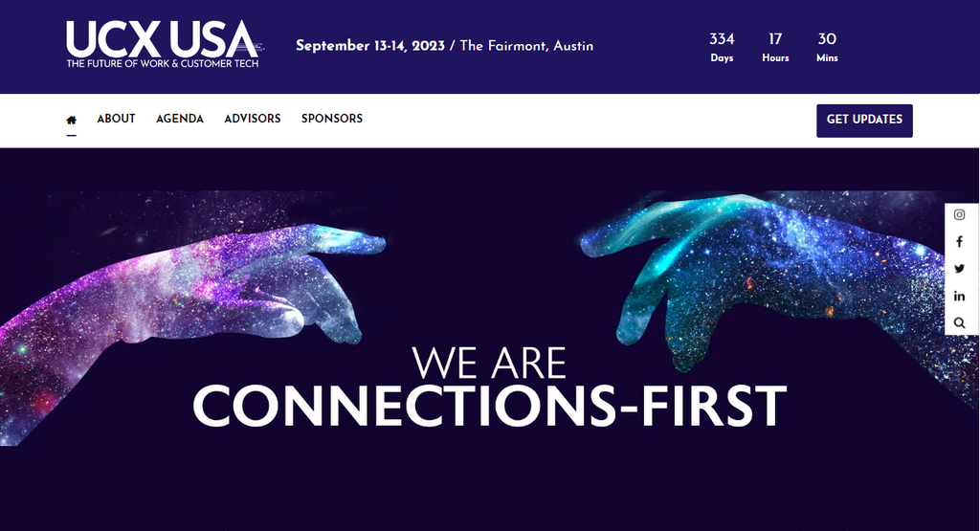980x531 pixels.
Task: Open the Instagram social icon
Action: tap(959, 215)
